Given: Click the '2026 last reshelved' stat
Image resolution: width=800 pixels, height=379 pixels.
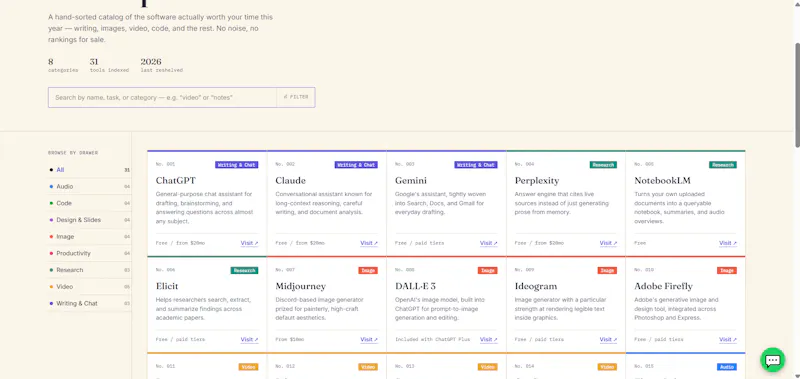Looking at the screenshot, I should [162, 65].
